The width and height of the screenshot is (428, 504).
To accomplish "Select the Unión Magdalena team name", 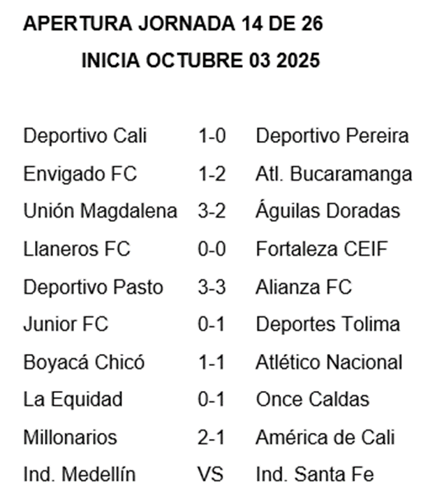I will [101, 212].
